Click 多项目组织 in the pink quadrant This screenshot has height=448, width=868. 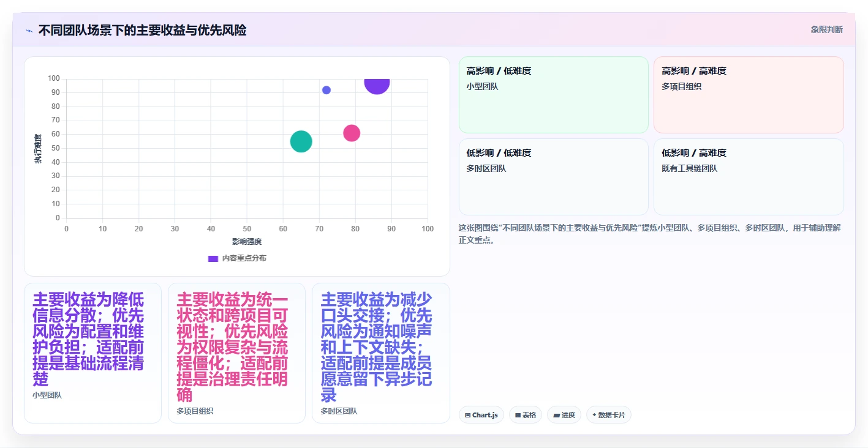pos(682,87)
